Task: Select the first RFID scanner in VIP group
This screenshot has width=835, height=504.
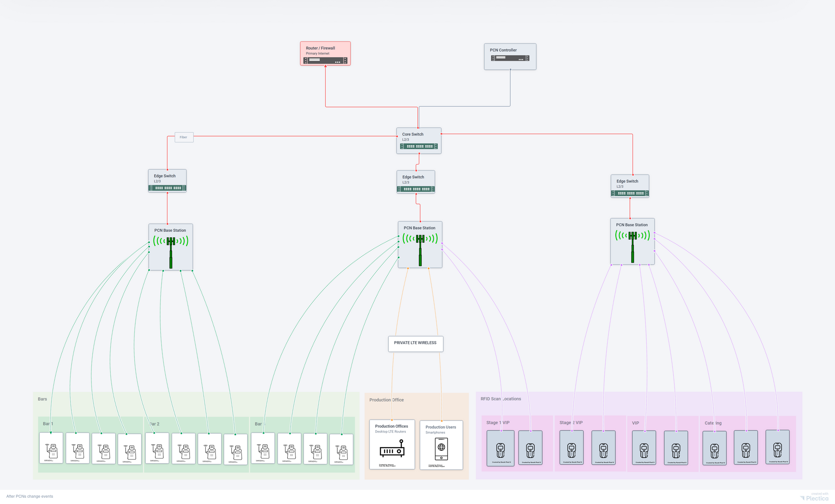Action: [644, 448]
